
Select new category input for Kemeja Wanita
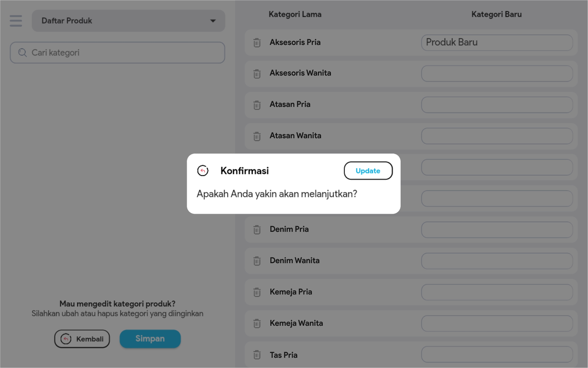point(497,323)
